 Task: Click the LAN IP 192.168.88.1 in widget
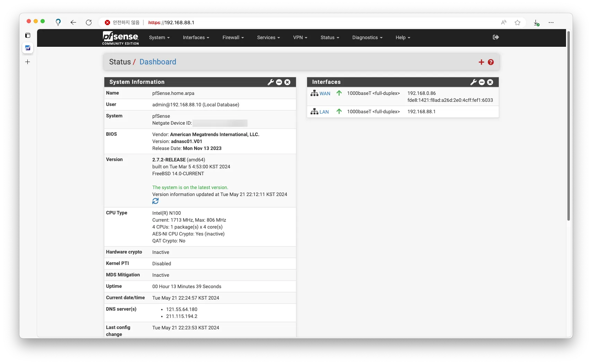tap(421, 112)
